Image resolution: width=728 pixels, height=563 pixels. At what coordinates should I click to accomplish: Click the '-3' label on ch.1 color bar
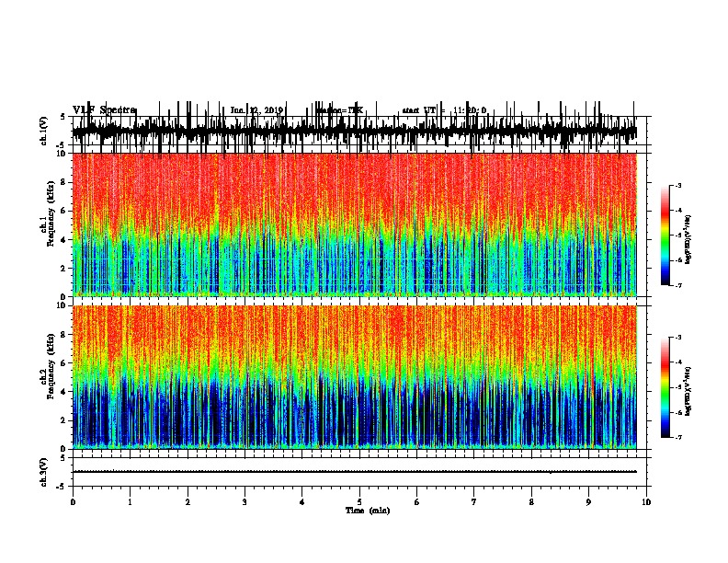point(678,185)
